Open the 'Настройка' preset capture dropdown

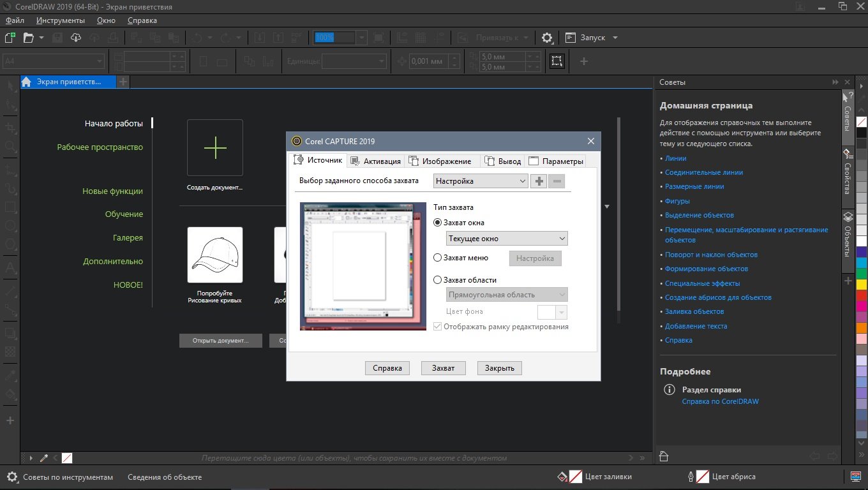(480, 181)
